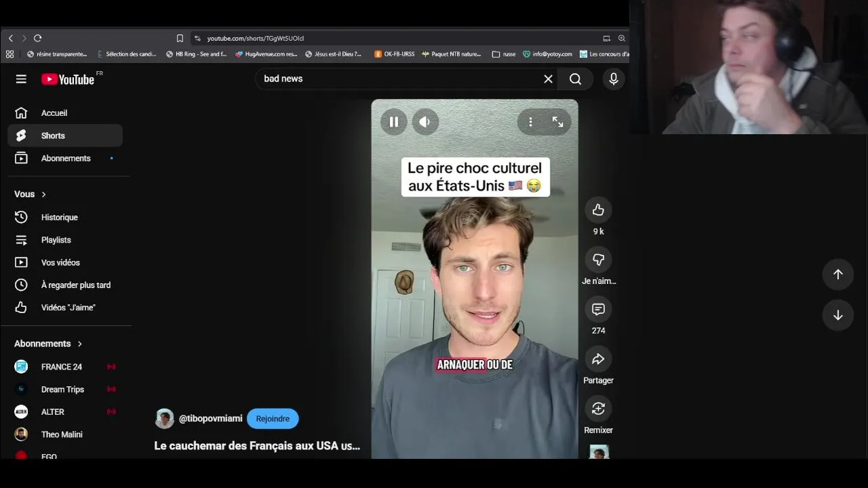Mute the Short's volume

[x=425, y=122]
